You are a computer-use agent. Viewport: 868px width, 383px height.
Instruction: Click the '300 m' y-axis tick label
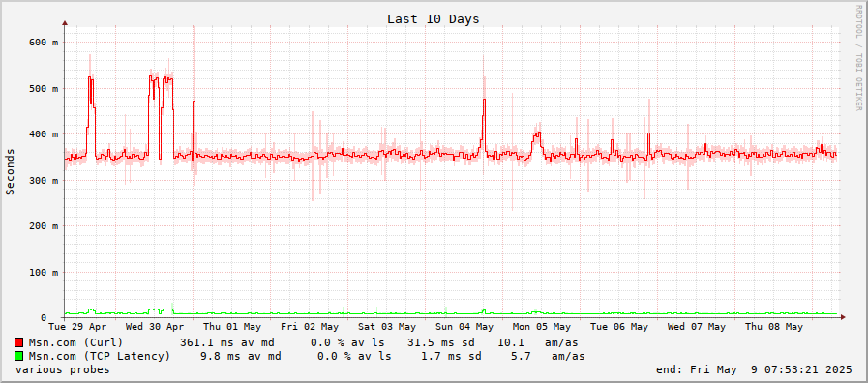(x=44, y=180)
